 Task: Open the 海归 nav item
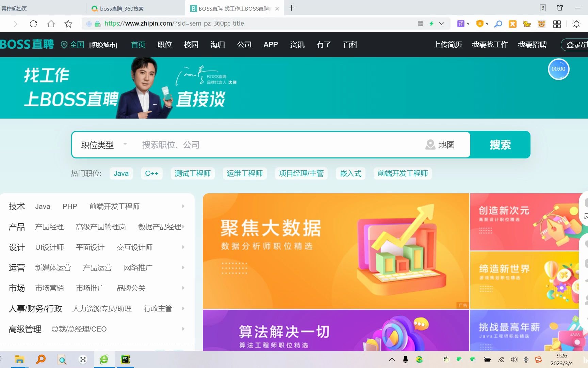point(218,45)
